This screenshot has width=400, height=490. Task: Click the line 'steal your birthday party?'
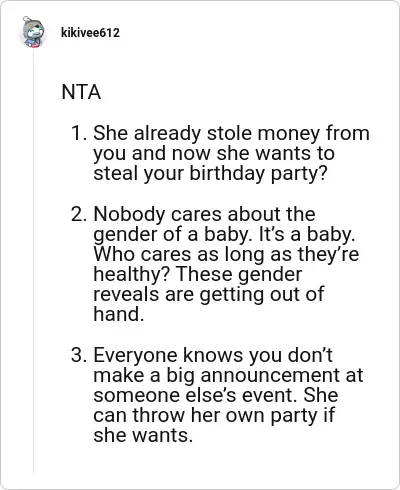210,174
